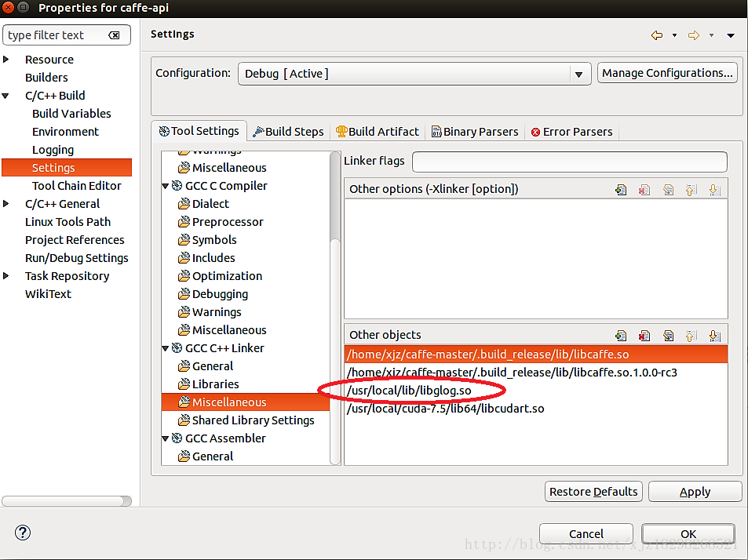748x560 pixels.
Task: Expand the Resource tree node
Action: [x=6, y=60]
